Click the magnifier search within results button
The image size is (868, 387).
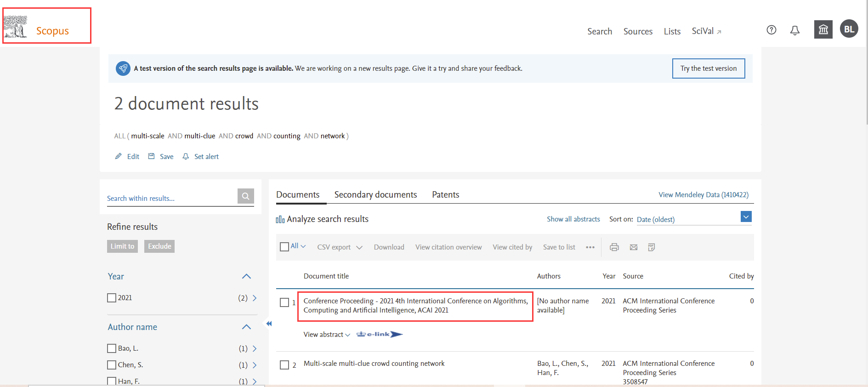click(246, 196)
